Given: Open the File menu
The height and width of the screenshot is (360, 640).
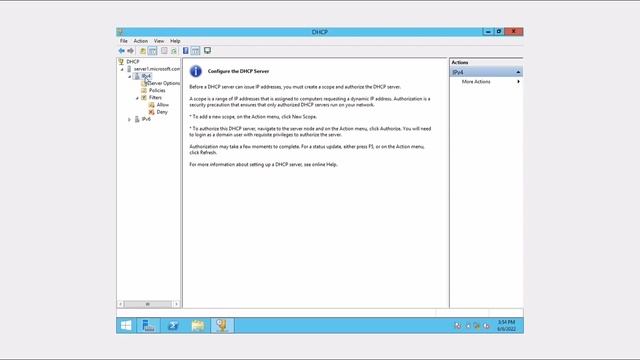Looking at the screenshot, I should [x=124, y=41].
